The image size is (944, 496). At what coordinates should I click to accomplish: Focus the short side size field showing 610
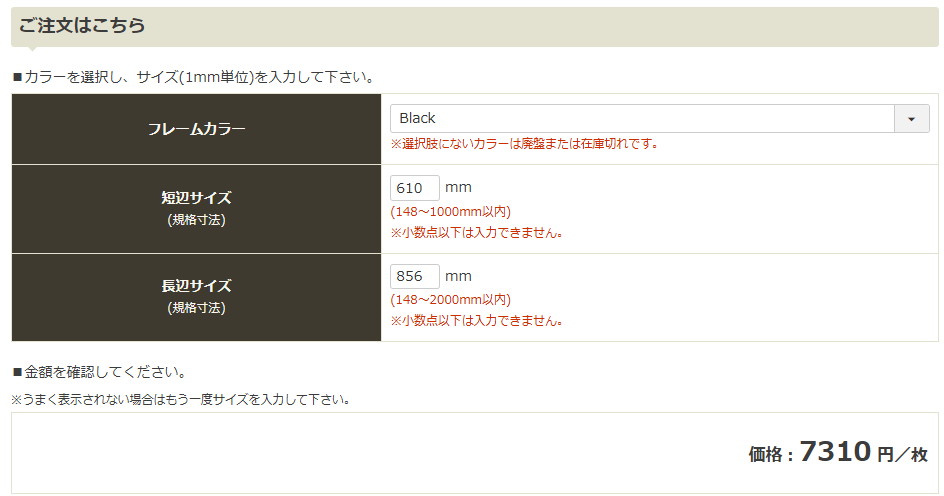coord(415,188)
